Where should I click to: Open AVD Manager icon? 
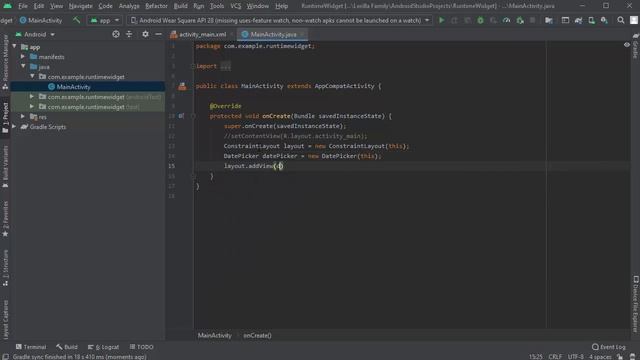[591, 20]
